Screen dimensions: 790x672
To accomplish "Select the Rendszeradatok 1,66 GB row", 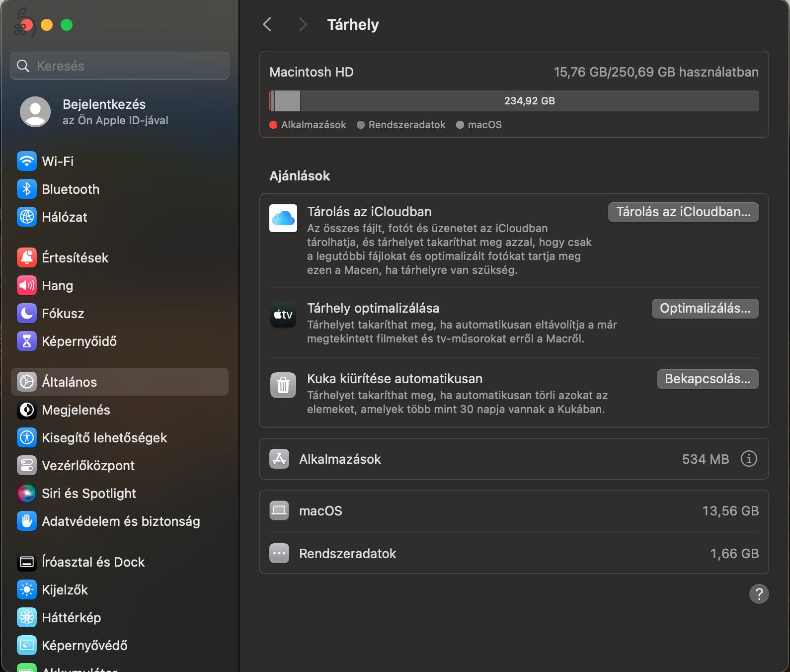I will click(514, 553).
